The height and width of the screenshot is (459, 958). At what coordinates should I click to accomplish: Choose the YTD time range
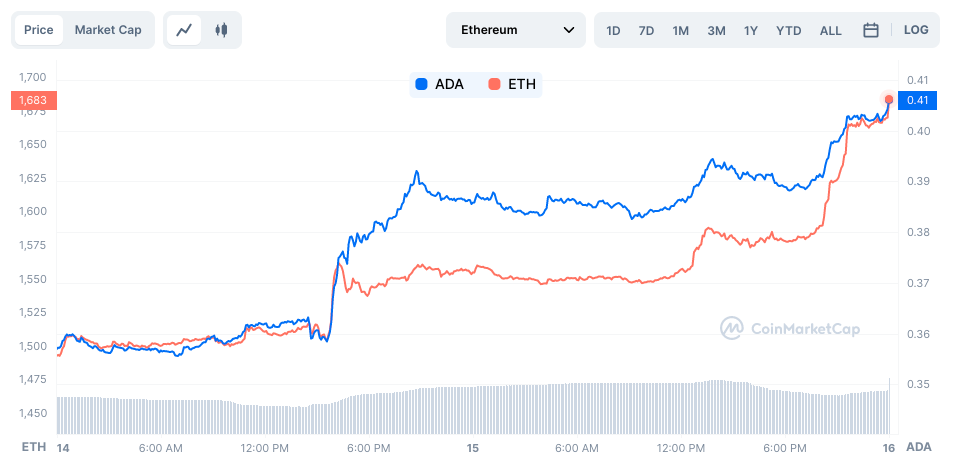788,30
